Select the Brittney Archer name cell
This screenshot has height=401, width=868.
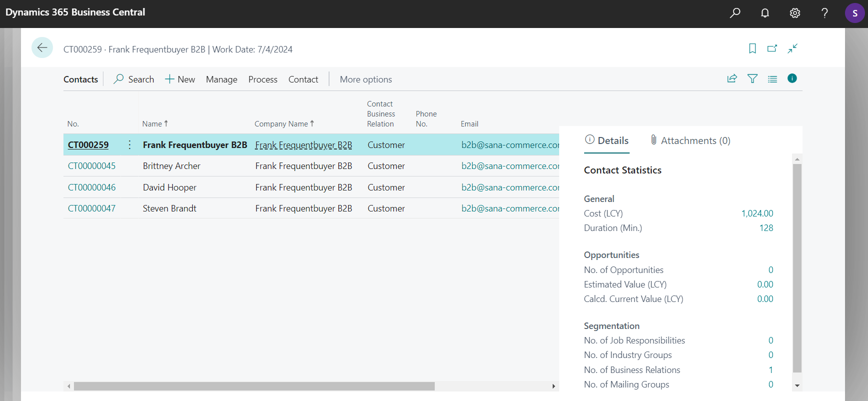click(171, 166)
